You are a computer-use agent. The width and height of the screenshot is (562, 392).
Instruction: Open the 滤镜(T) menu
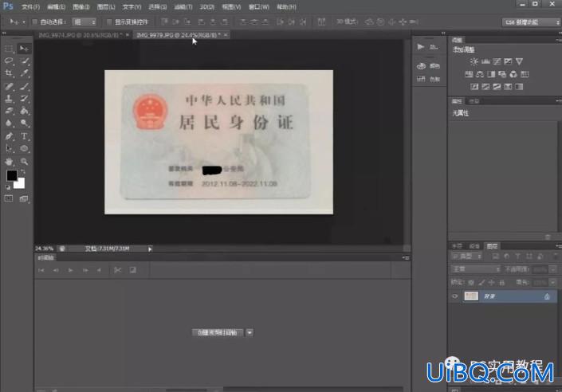183,7
